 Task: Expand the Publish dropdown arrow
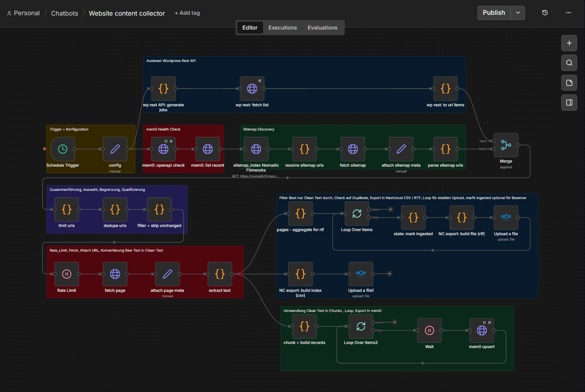[518, 13]
